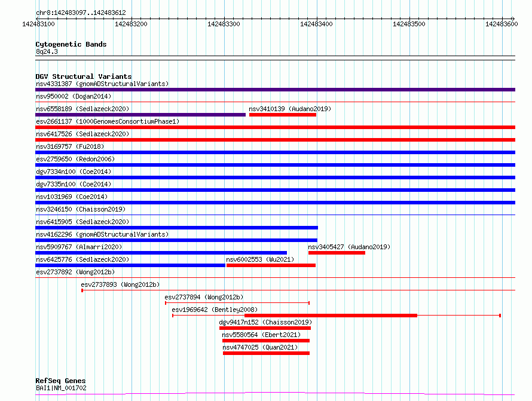Click nsv4747025 (Quan2021) variant label

[260, 347]
